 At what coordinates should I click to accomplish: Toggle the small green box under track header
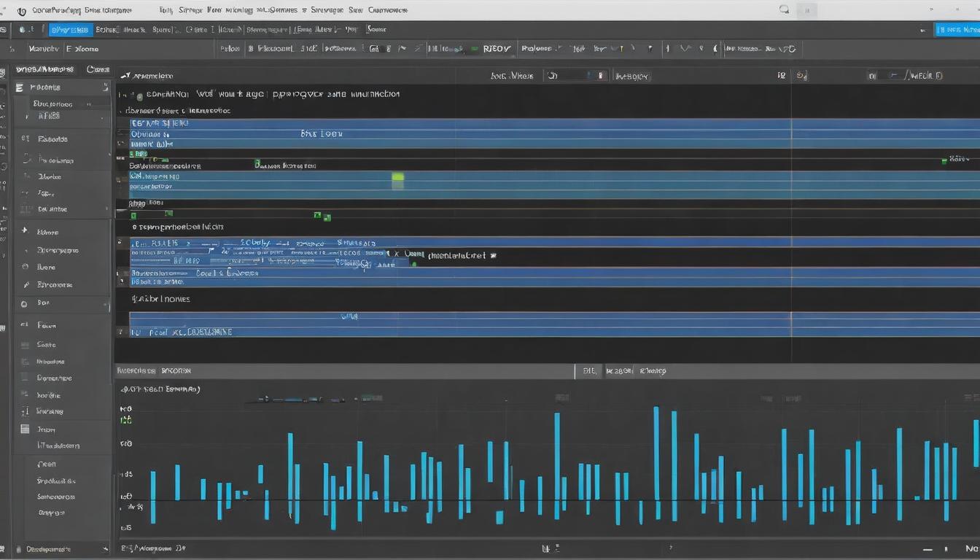133,215
